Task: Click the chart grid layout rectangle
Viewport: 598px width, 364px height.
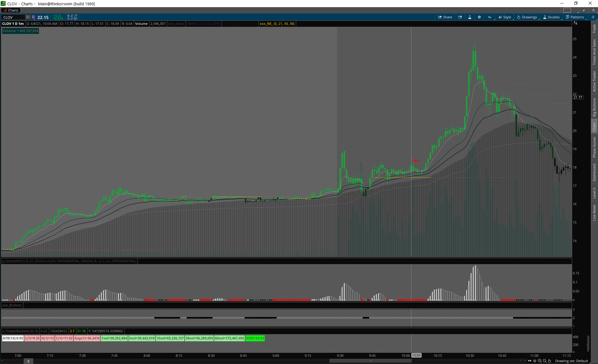Action: [567, 10]
